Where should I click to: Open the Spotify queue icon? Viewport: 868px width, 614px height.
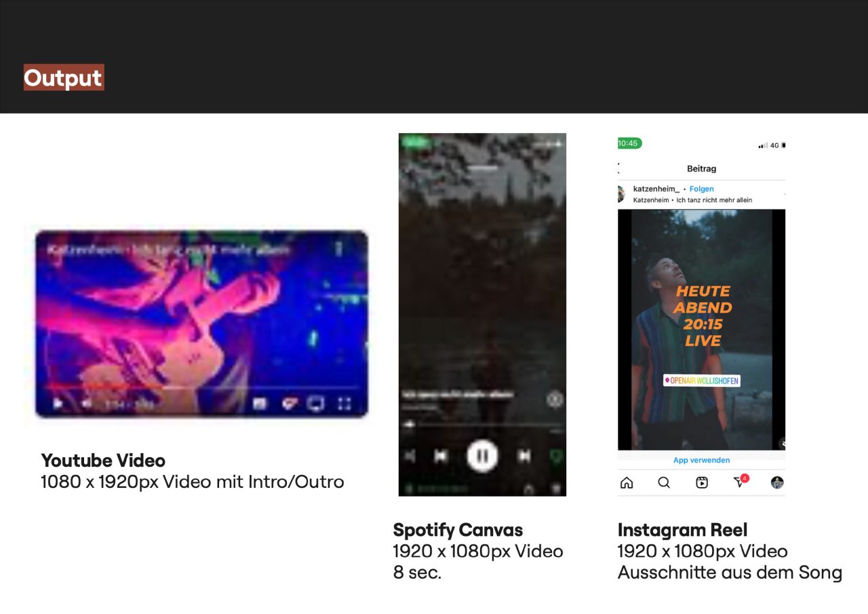click(556, 488)
